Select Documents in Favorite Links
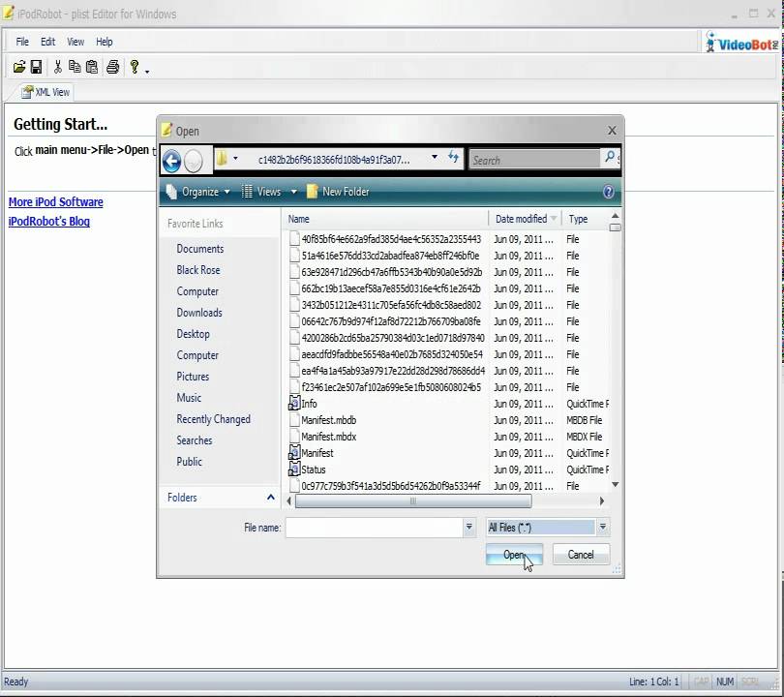 [x=200, y=249]
